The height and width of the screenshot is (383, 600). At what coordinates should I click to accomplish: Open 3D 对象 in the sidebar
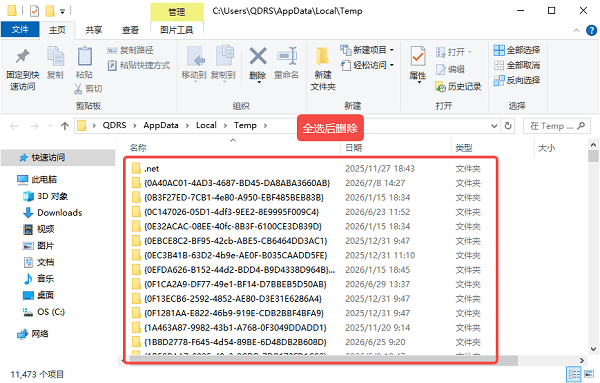(x=46, y=196)
